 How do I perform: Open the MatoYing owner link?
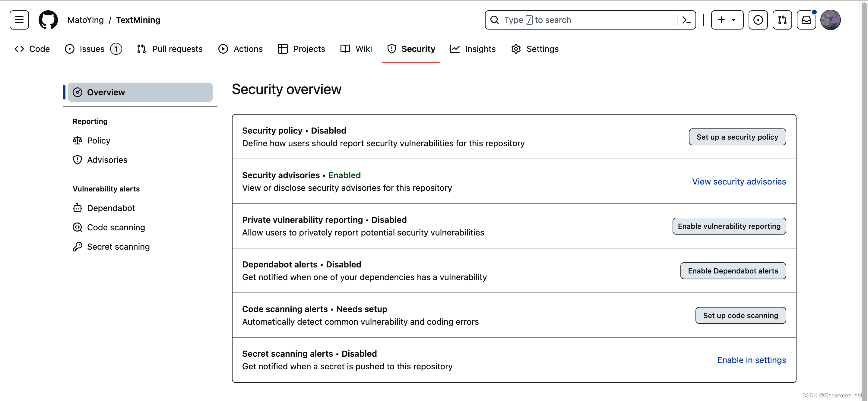coord(86,20)
